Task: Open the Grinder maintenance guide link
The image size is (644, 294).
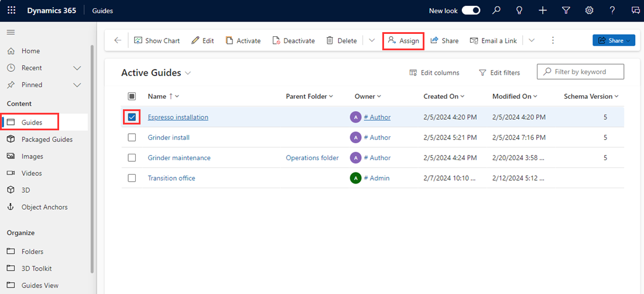Action: 179,158
